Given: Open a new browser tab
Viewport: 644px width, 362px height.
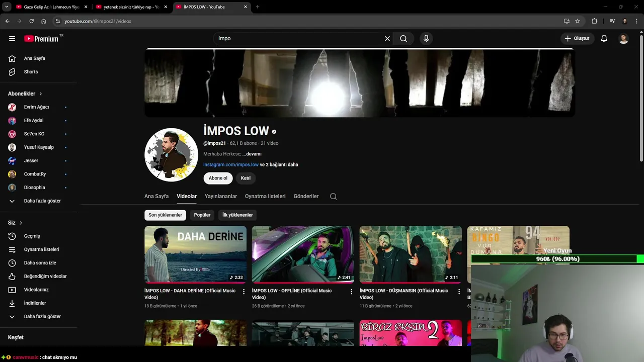Looking at the screenshot, I should point(257,7).
